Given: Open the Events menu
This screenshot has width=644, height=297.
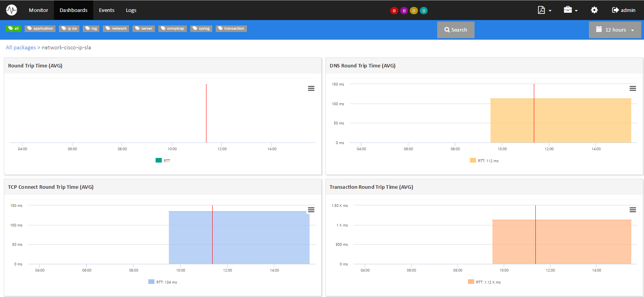Looking at the screenshot, I should pos(106,10).
